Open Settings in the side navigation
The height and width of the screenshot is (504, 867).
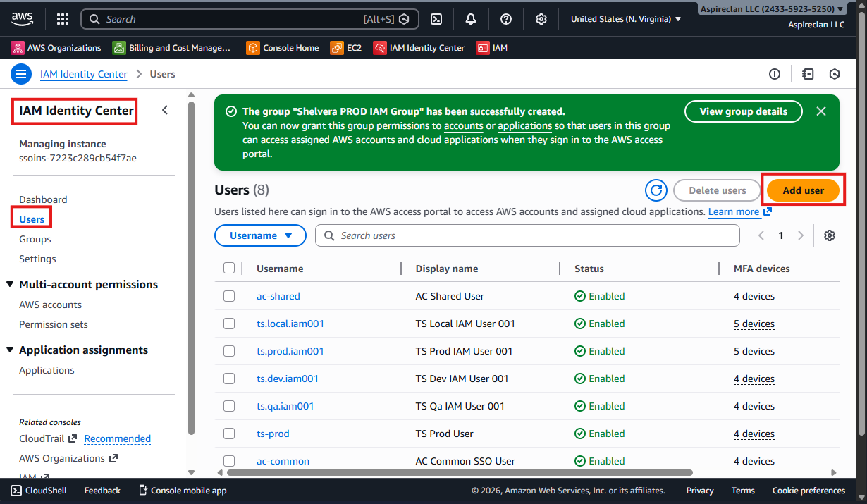coord(37,259)
